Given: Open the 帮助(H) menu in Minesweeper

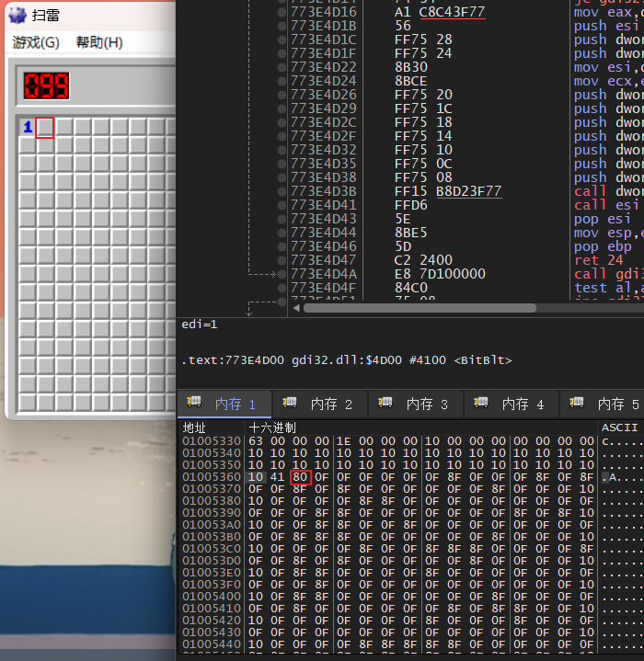Looking at the screenshot, I should [99, 42].
